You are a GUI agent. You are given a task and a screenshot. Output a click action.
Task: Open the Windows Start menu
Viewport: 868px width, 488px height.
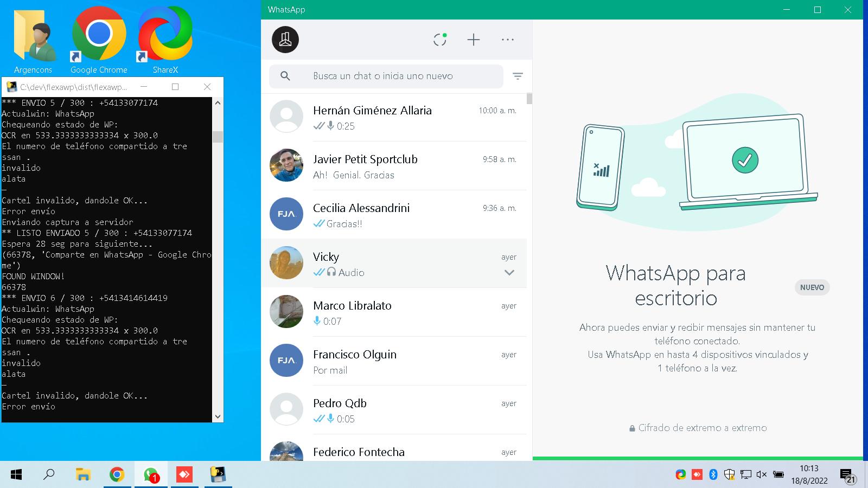coord(16,475)
